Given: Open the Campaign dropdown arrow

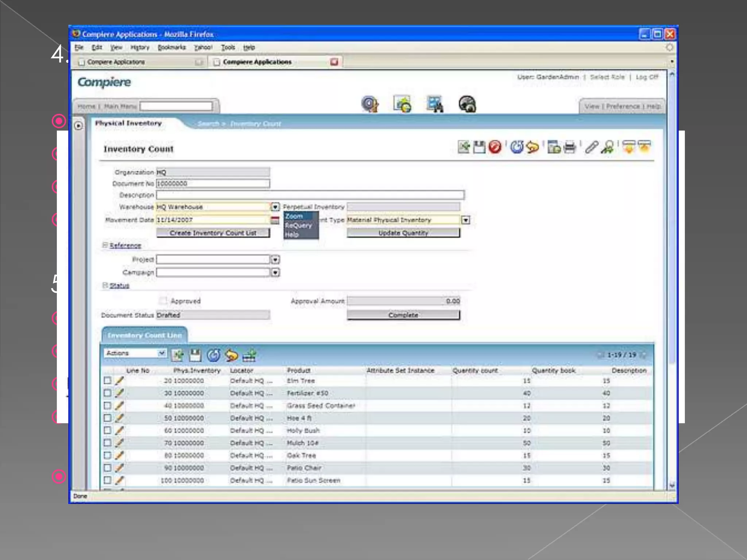Looking at the screenshot, I should point(275,272).
